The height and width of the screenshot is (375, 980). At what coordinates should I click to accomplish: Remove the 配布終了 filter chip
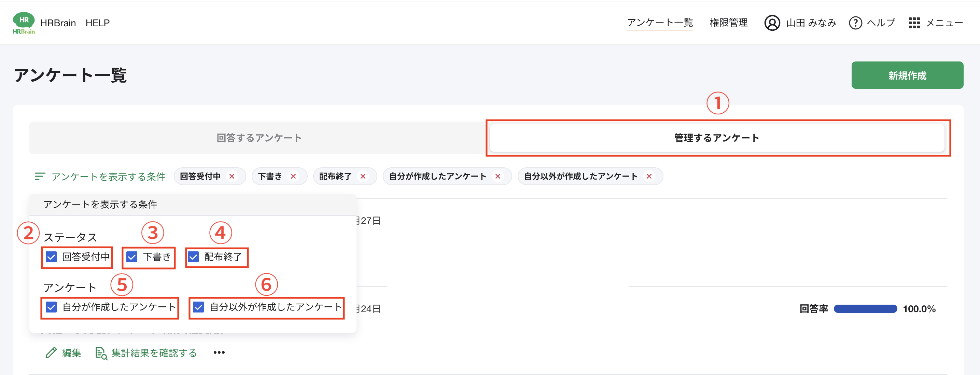[363, 176]
